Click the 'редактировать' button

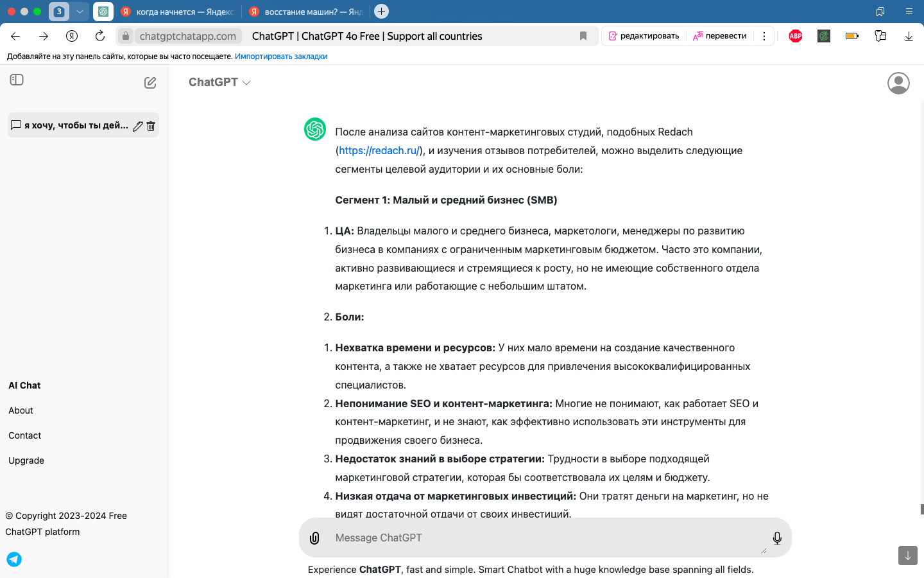(x=644, y=36)
